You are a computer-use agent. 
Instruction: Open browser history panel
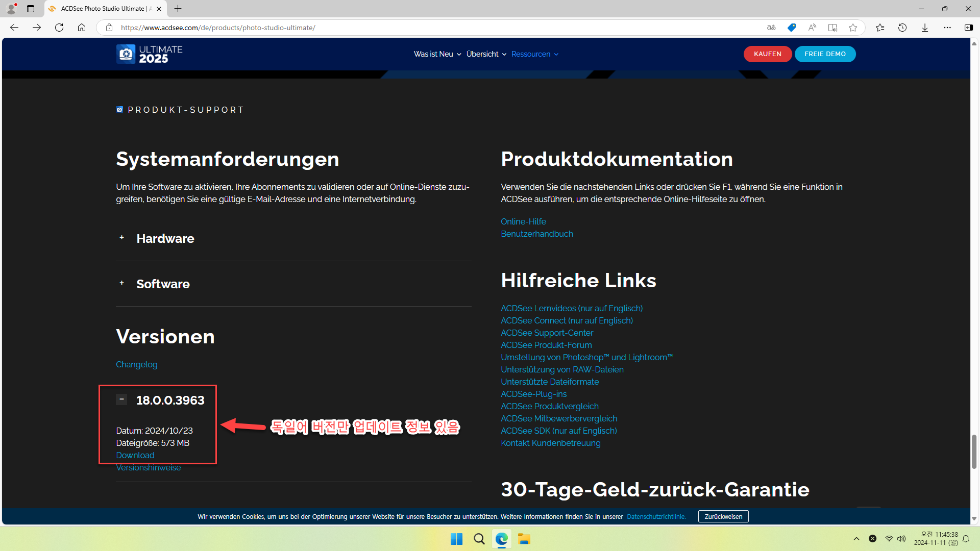click(x=902, y=28)
